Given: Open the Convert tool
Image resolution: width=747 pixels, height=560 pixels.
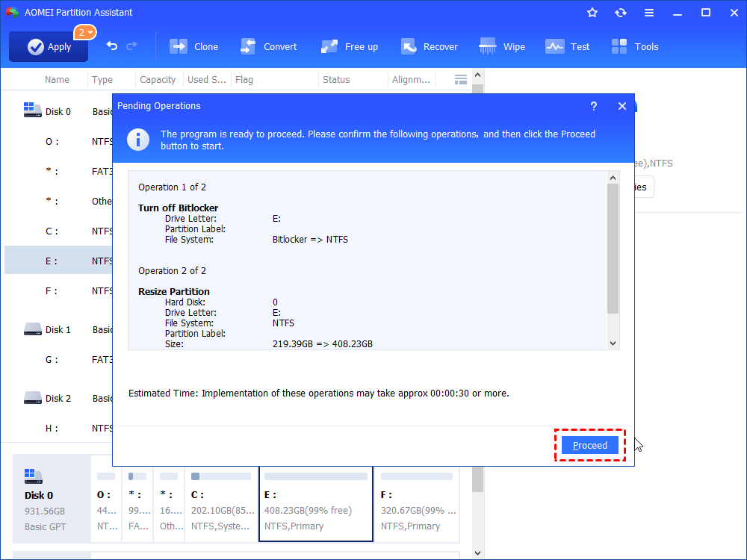Looking at the screenshot, I should (x=269, y=46).
